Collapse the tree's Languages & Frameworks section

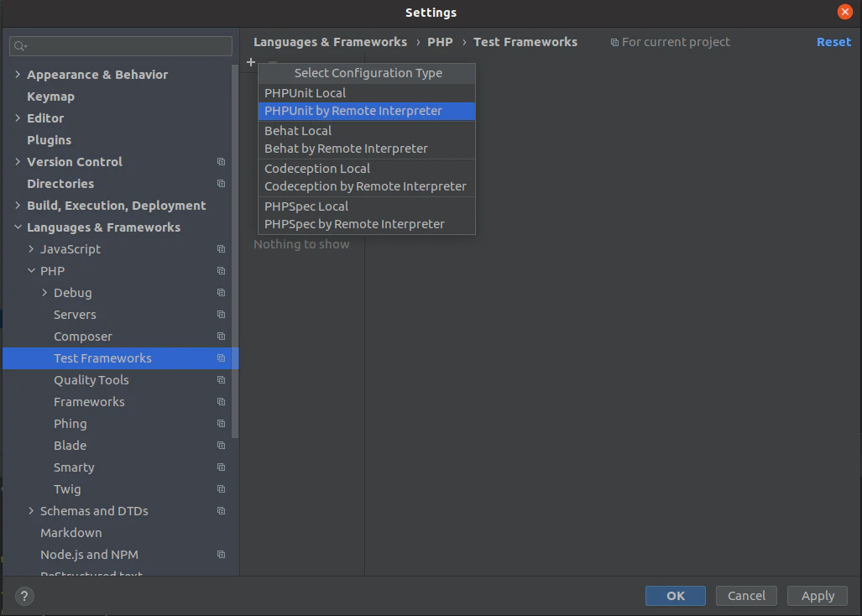point(18,227)
